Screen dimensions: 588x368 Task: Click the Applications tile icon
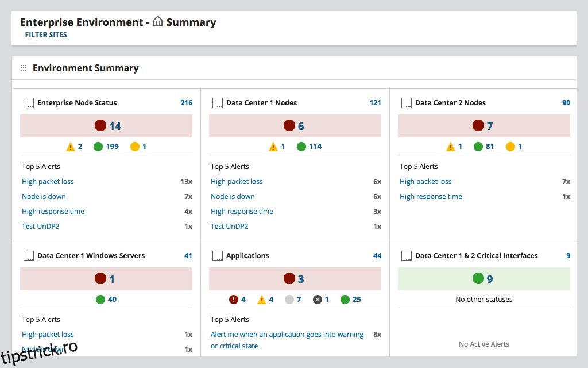pyautogui.click(x=218, y=256)
